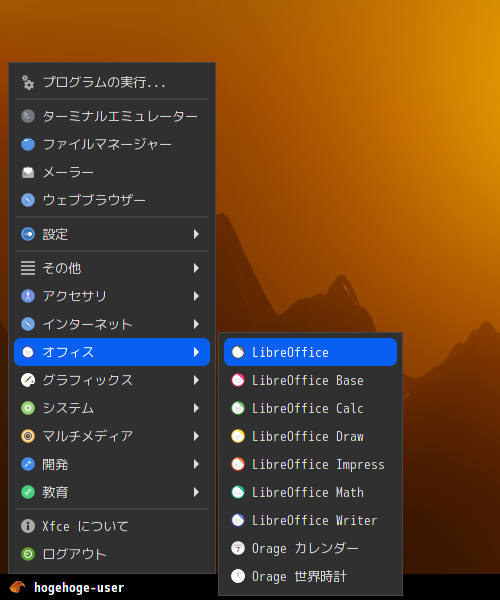The height and width of the screenshot is (600, 500).
Task: Expand the インターネット submenu arrow
Action: point(196,324)
